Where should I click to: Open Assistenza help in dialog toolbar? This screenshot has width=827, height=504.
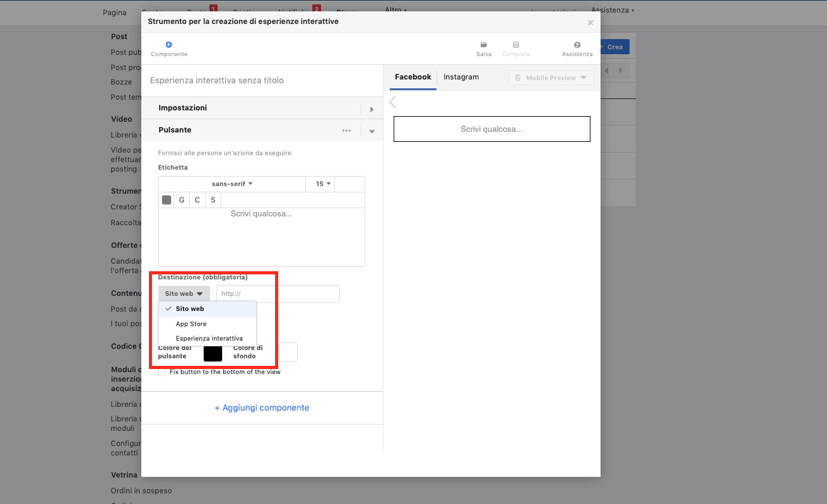click(x=577, y=49)
